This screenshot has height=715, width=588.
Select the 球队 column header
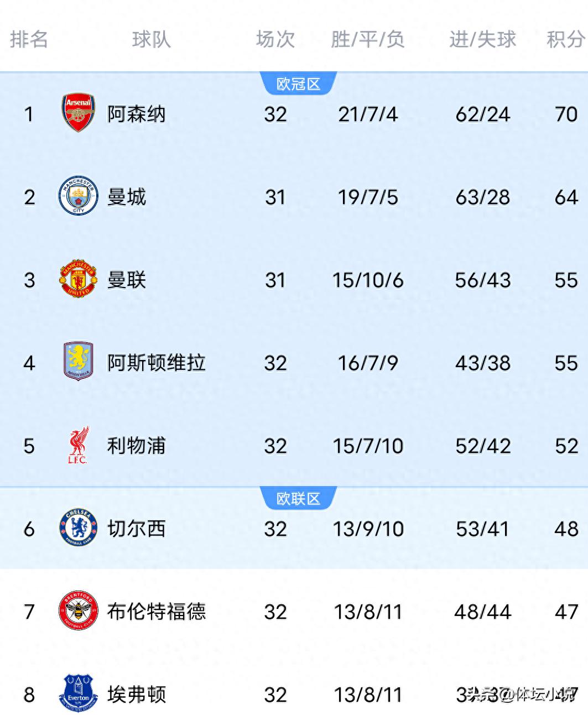click(152, 39)
